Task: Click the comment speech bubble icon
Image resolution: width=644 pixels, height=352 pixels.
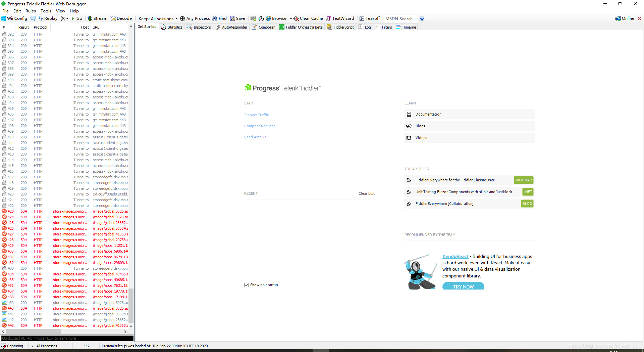Action: (33, 18)
